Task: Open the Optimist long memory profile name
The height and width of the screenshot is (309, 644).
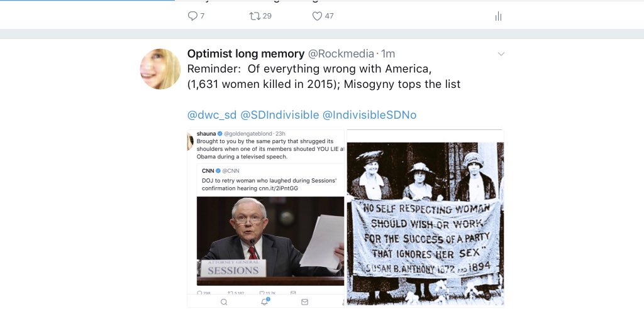Action: [246, 54]
